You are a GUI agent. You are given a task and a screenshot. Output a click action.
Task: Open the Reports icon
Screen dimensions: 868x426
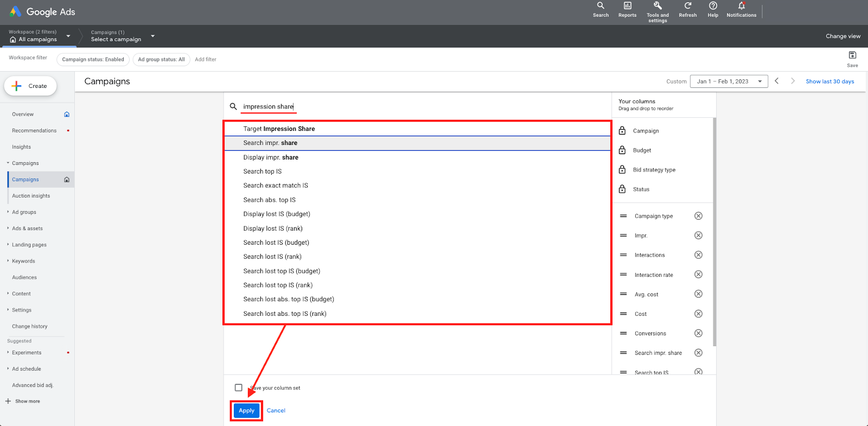[627, 10]
